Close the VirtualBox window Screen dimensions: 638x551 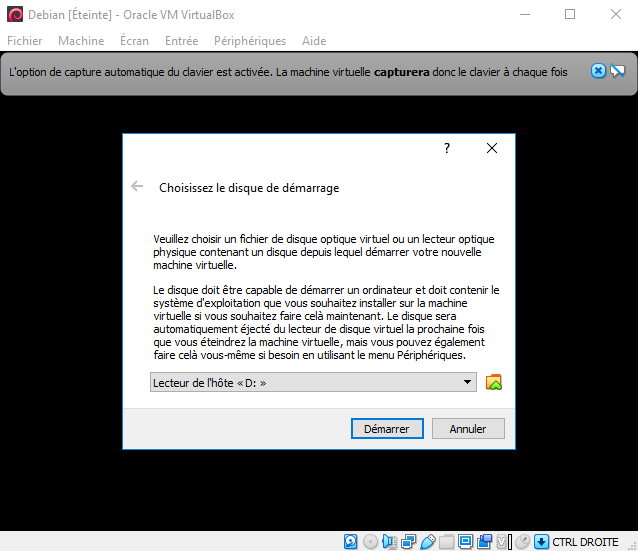[616, 15]
